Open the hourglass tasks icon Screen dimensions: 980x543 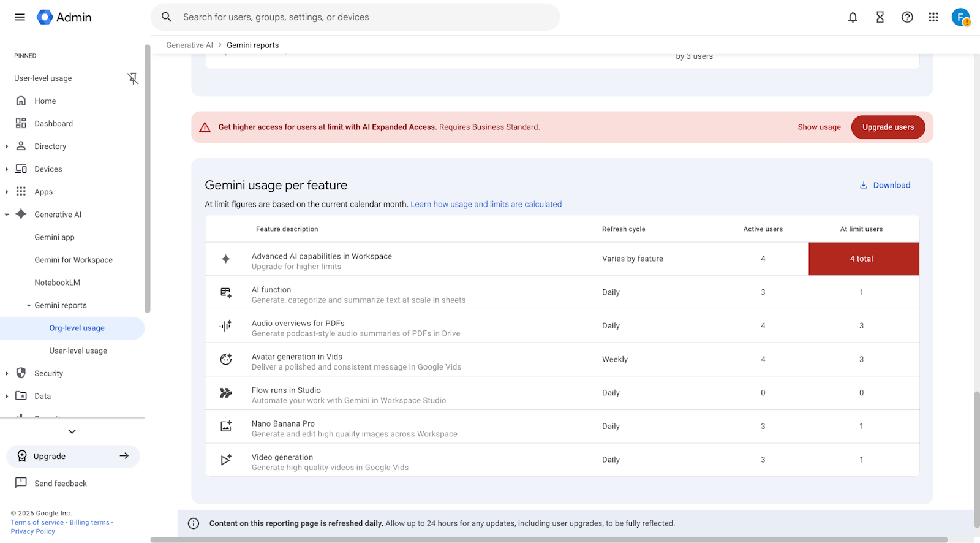pos(880,17)
